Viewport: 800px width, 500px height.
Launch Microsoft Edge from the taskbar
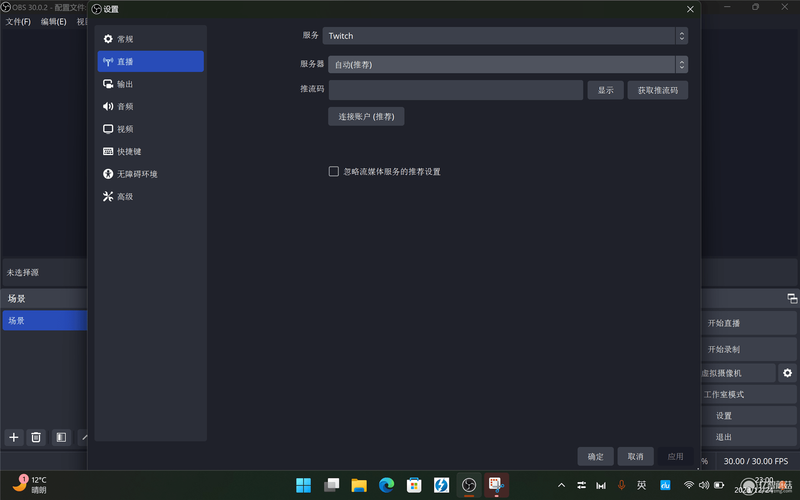(387, 485)
